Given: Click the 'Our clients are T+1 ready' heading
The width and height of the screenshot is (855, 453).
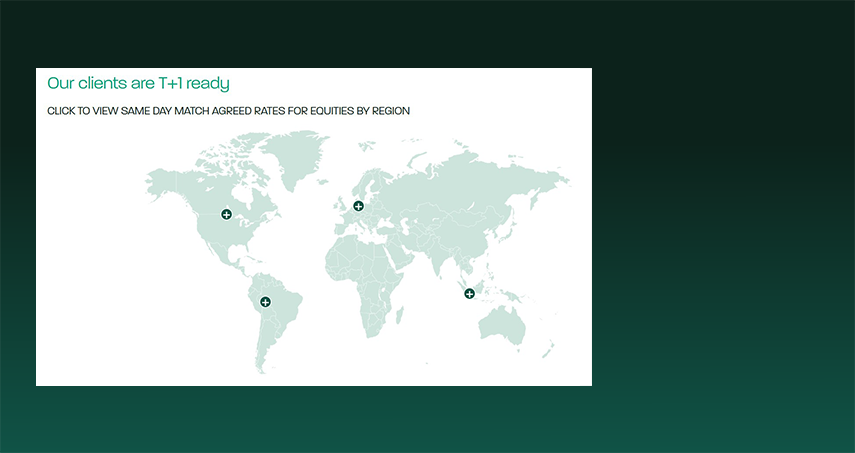Looking at the screenshot, I should point(139,83).
